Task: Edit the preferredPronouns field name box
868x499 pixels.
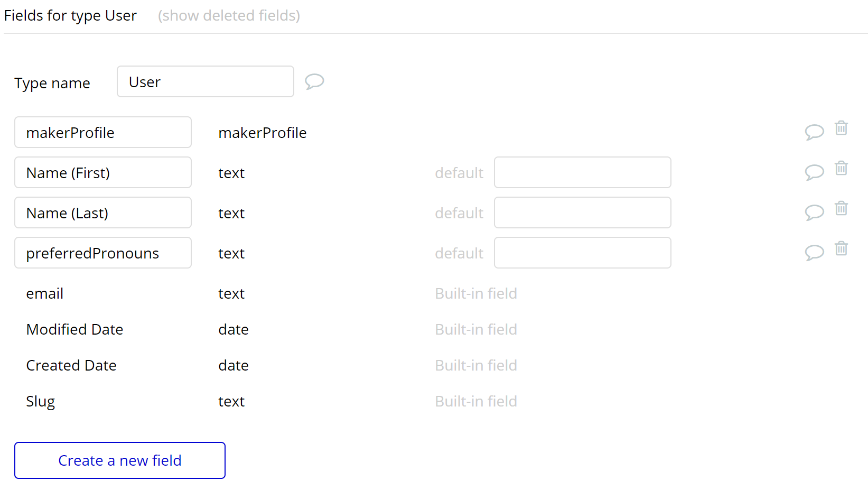Action: [103, 253]
